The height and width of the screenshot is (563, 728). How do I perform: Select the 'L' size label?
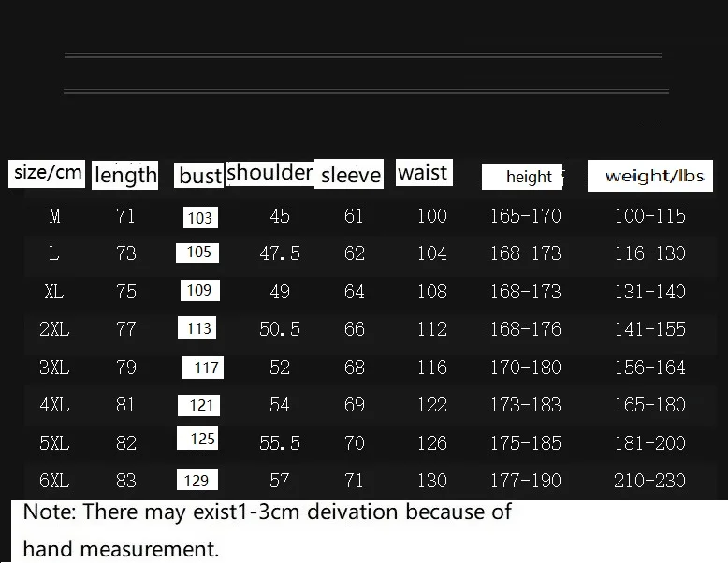pyautogui.click(x=54, y=253)
